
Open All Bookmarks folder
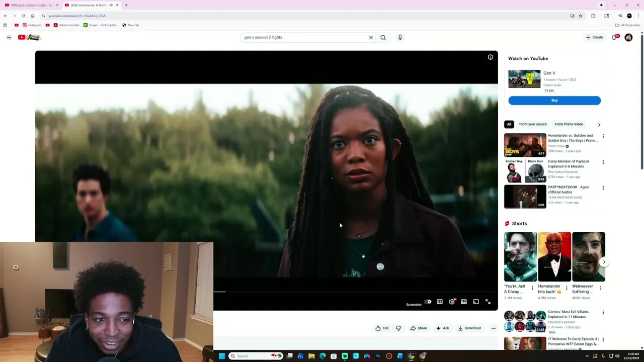click(x=627, y=25)
